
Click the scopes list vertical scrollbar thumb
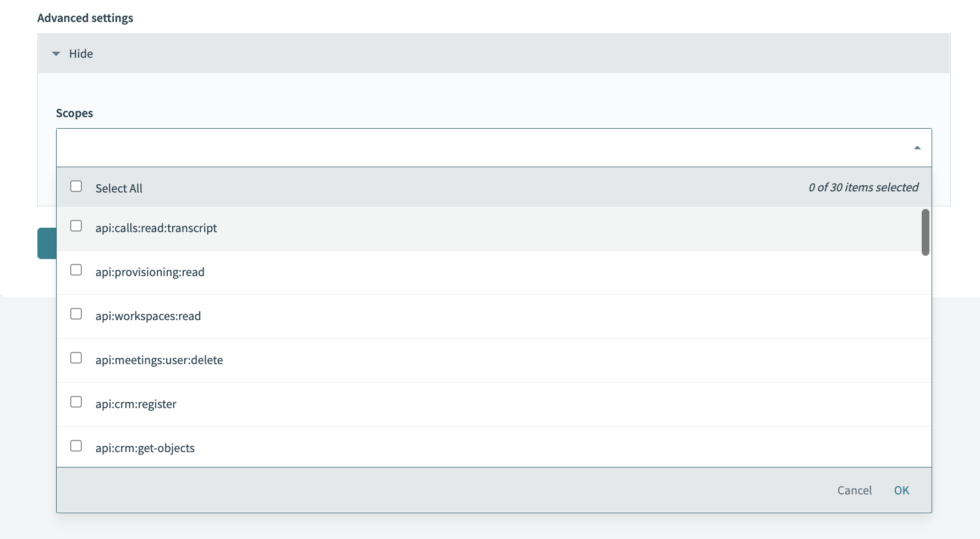[925, 232]
